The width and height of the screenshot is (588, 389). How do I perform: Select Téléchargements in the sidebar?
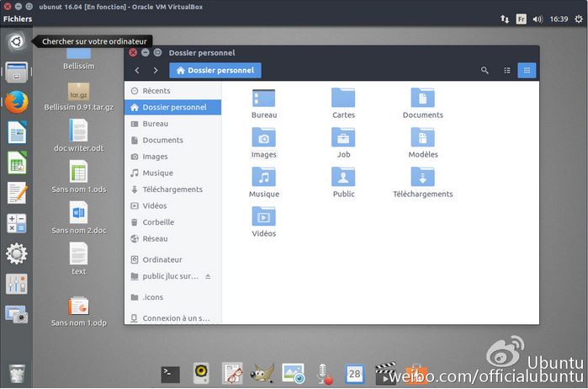(x=172, y=189)
